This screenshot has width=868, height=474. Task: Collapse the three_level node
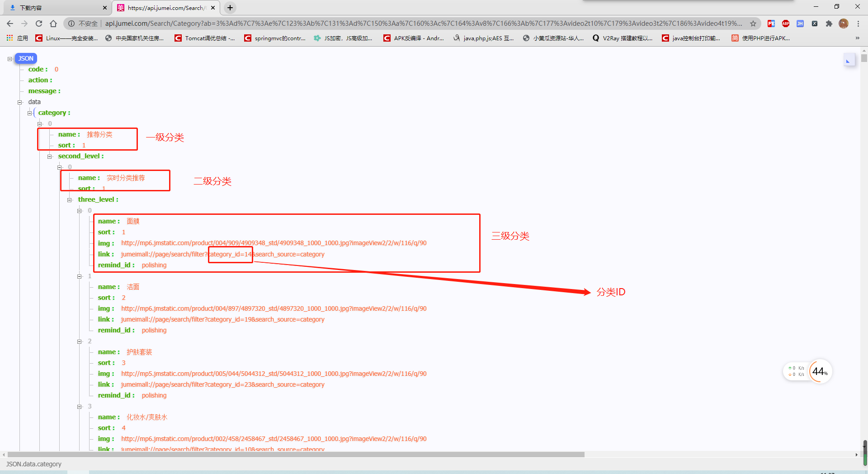click(x=70, y=200)
